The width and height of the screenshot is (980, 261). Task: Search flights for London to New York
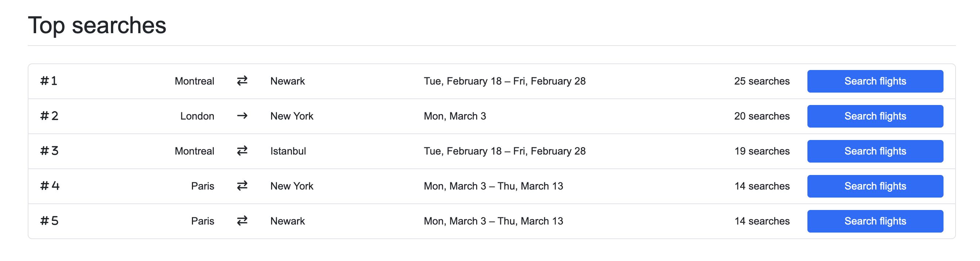click(875, 116)
